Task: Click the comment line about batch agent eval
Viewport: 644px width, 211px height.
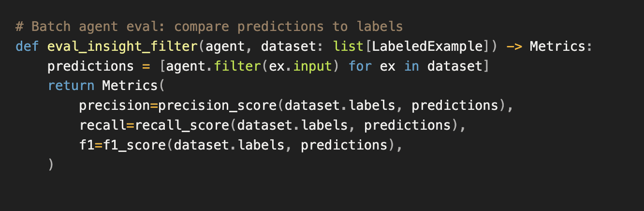Action: [209, 26]
